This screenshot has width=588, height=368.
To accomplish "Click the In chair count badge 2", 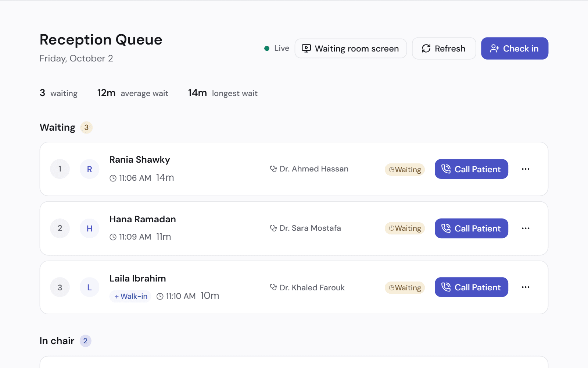I will coord(85,341).
